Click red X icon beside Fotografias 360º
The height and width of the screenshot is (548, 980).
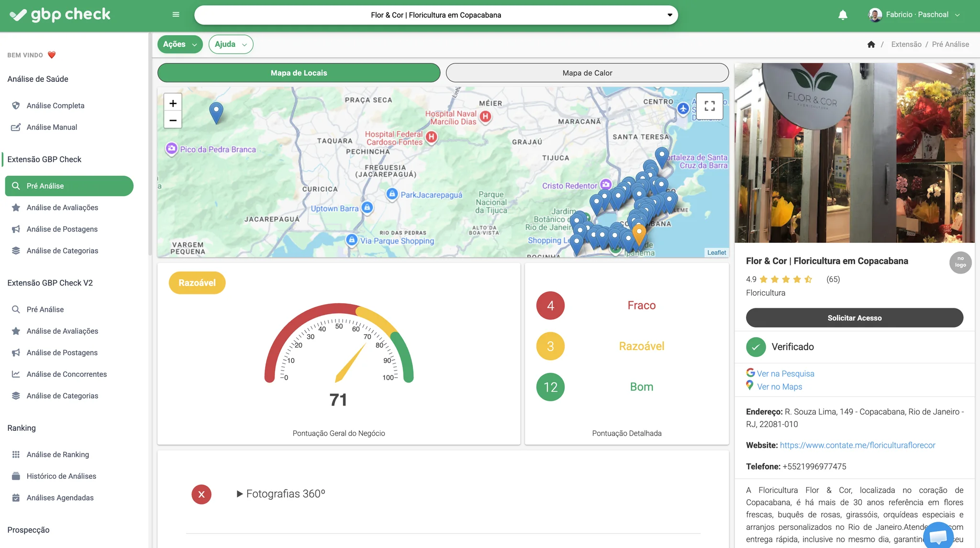point(201,494)
